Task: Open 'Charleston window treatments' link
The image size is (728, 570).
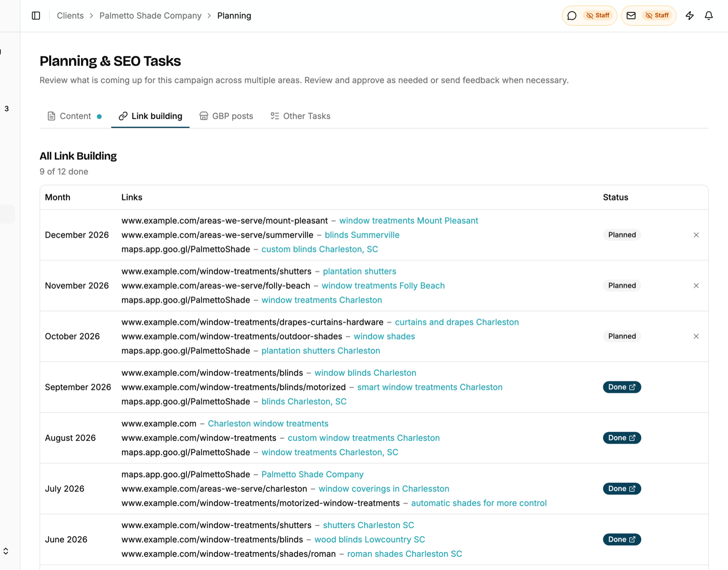Action: [x=268, y=424]
